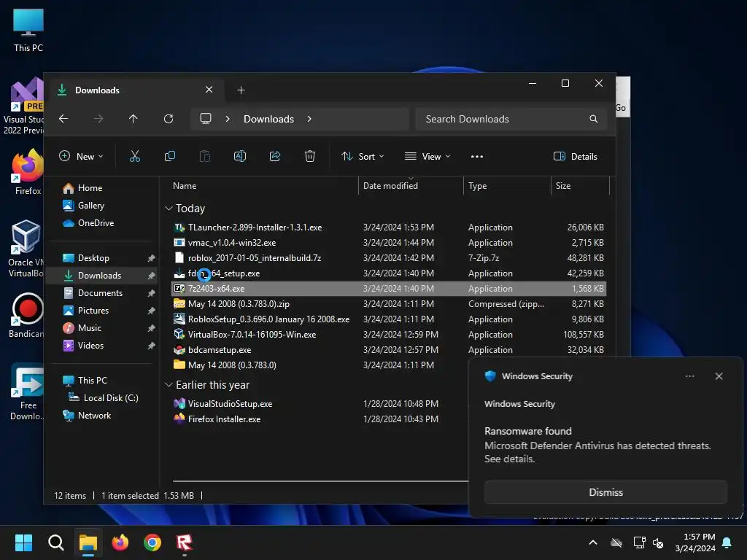This screenshot has width=747, height=560.
Task: Click chevron after Downloads in address bar
Action: coord(309,119)
